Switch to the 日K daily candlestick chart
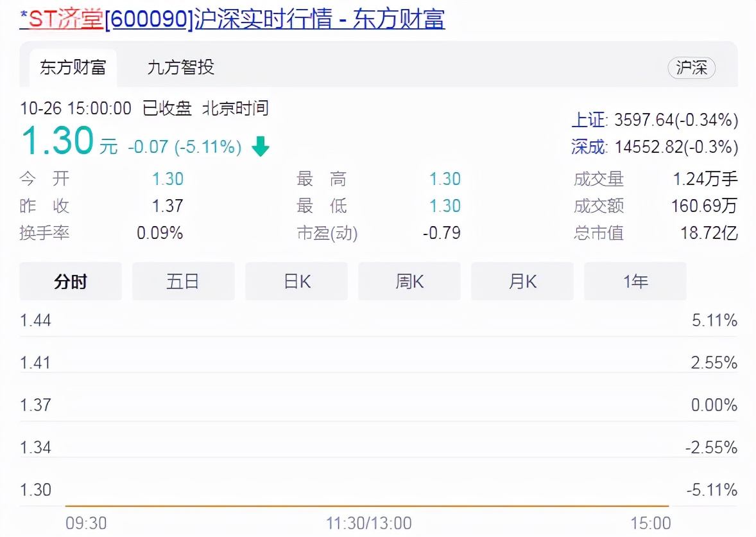This screenshot has width=756, height=537. tap(296, 281)
